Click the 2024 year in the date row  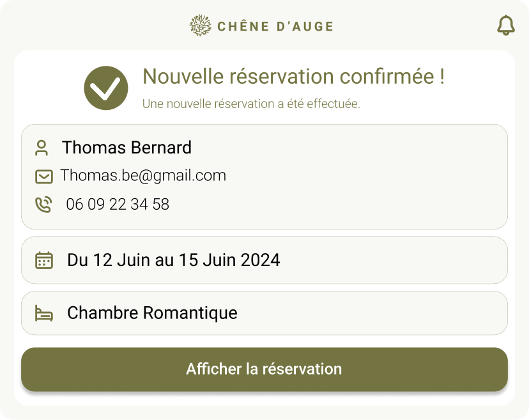click(261, 260)
